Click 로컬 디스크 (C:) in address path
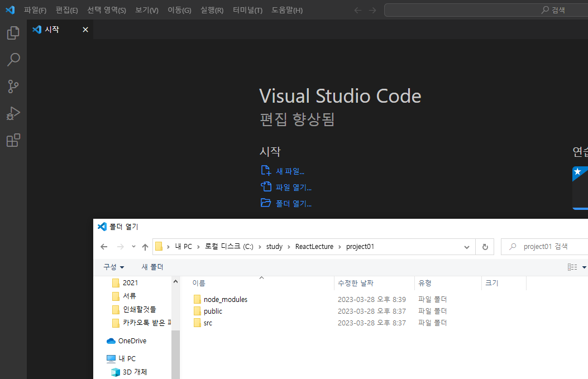588x379 pixels. [229, 247]
